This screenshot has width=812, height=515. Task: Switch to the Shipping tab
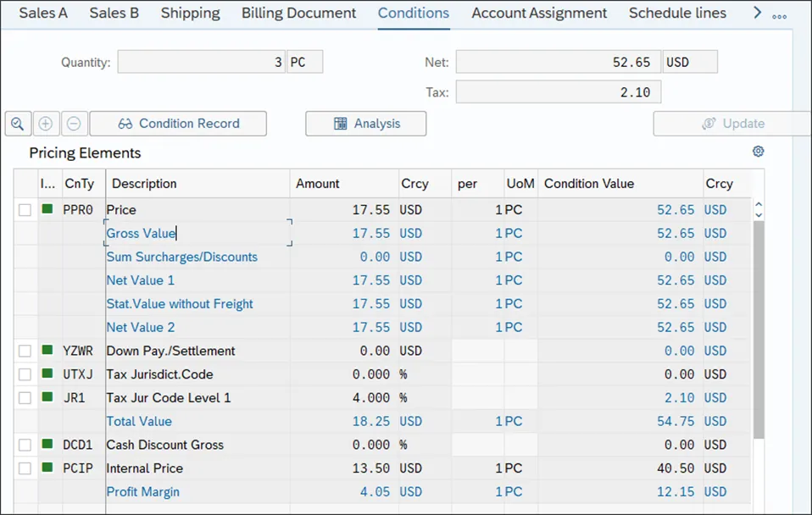[x=190, y=14]
